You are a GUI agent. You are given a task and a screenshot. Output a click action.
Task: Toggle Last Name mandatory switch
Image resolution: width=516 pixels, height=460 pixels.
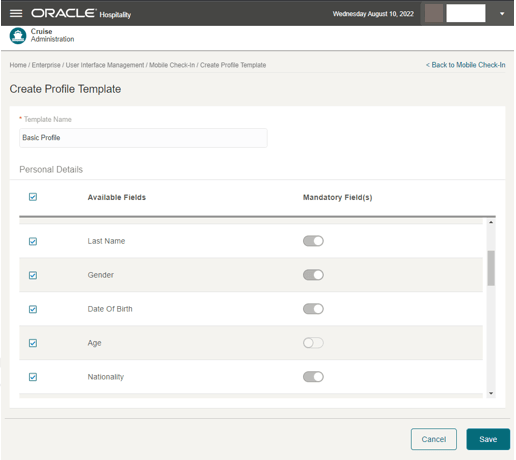click(x=313, y=241)
